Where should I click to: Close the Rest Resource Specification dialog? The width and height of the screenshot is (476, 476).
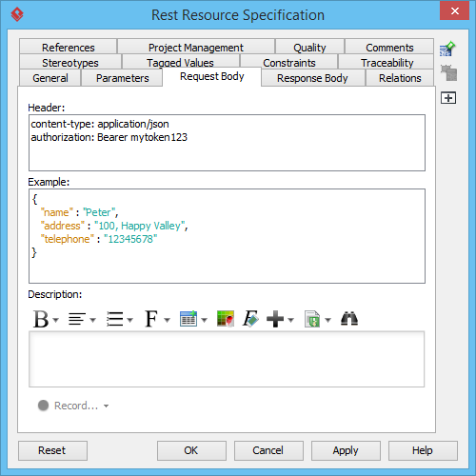click(454, 10)
